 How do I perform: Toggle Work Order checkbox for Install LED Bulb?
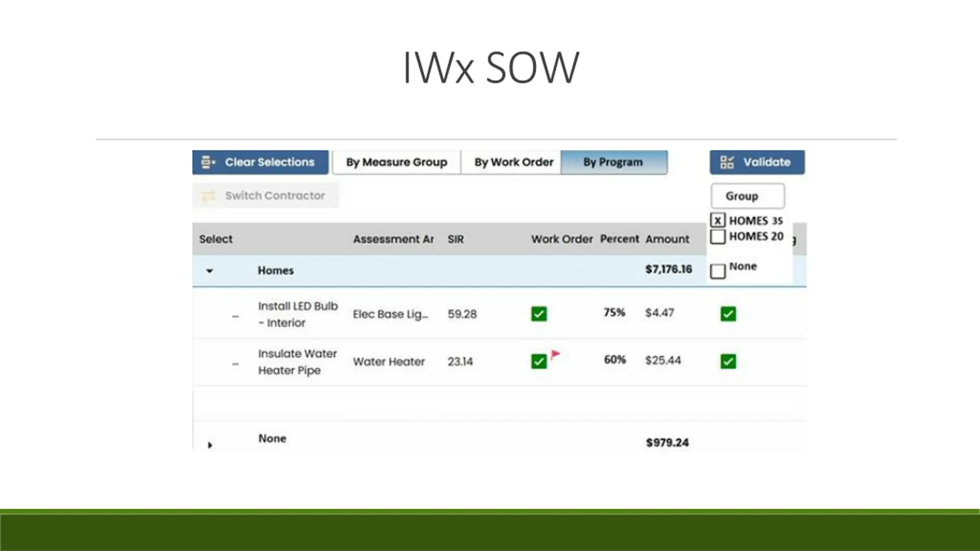(539, 314)
